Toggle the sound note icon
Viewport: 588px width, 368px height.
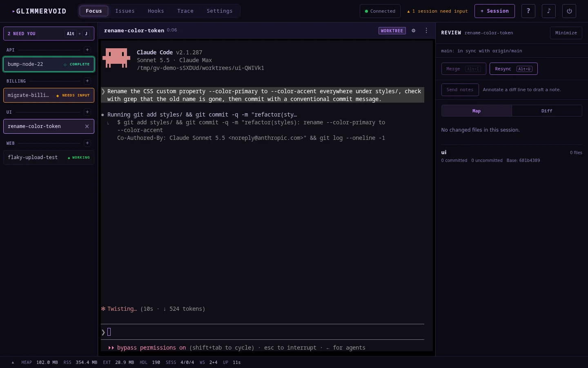coord(549,11)
